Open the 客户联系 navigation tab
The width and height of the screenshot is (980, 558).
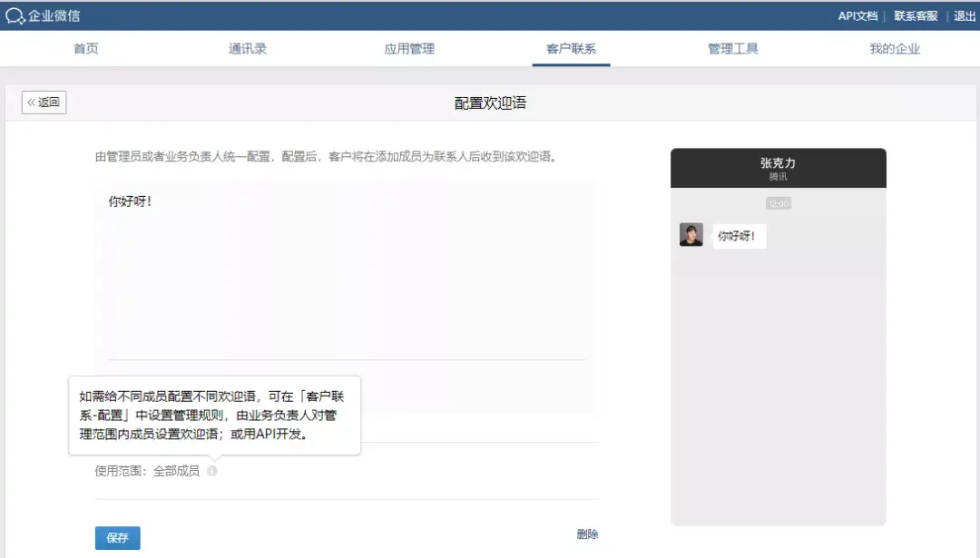coord(570,50)
